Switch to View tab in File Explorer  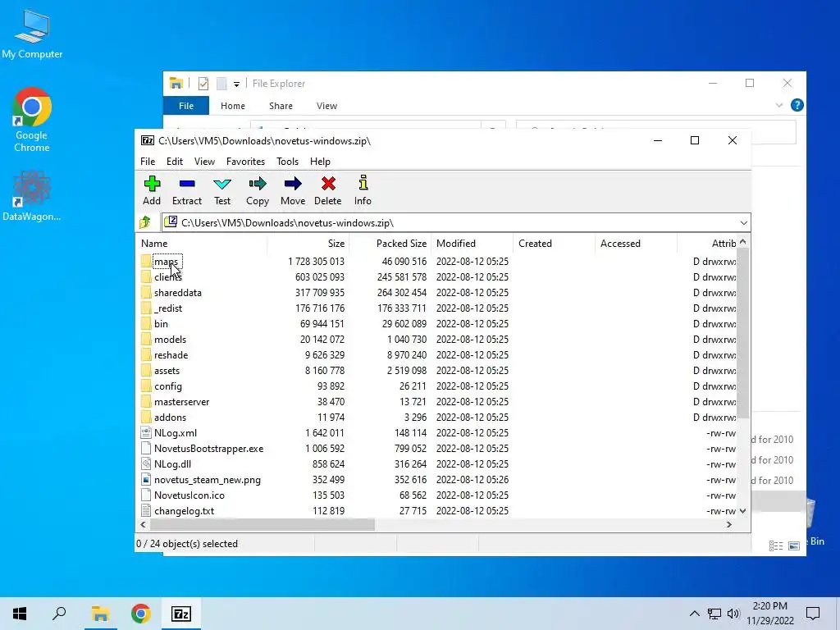(326, 106)
